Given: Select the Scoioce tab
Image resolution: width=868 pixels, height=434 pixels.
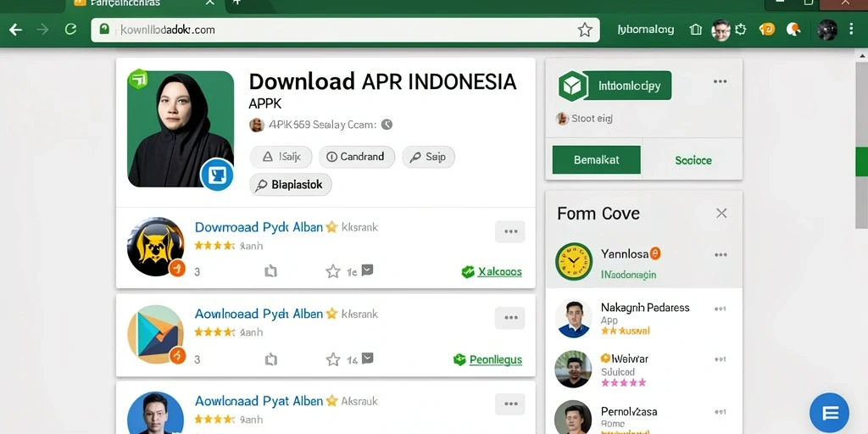Looking at the screenshot, I should pyautogui.click(x=693, y=160).
